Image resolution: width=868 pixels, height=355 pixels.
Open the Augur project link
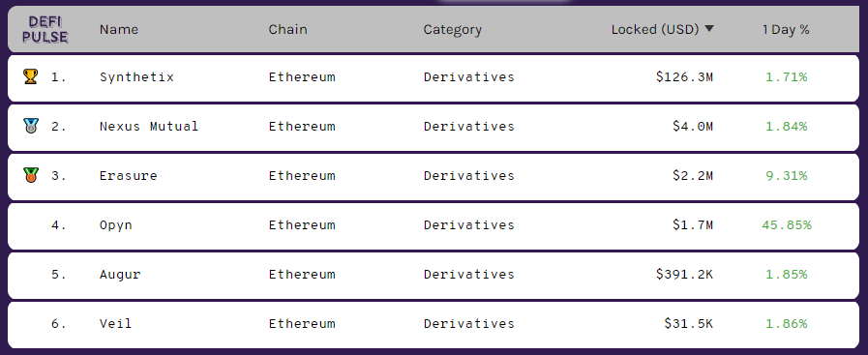120,275
